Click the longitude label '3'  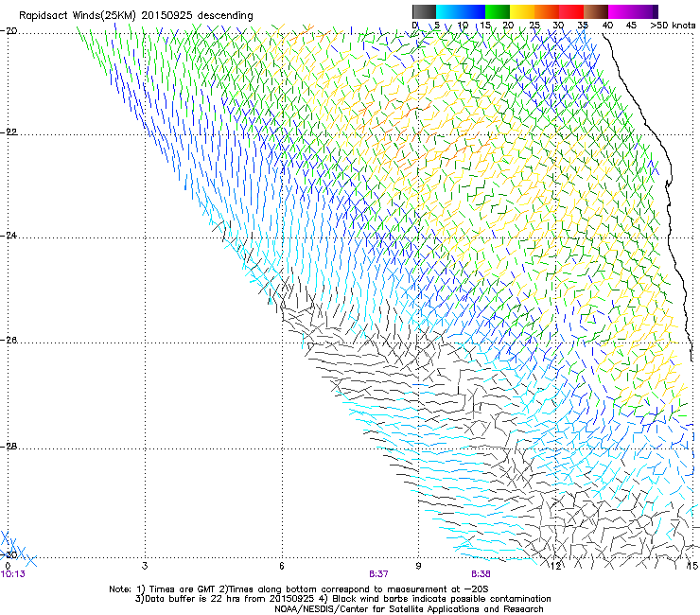pos(145,566)
